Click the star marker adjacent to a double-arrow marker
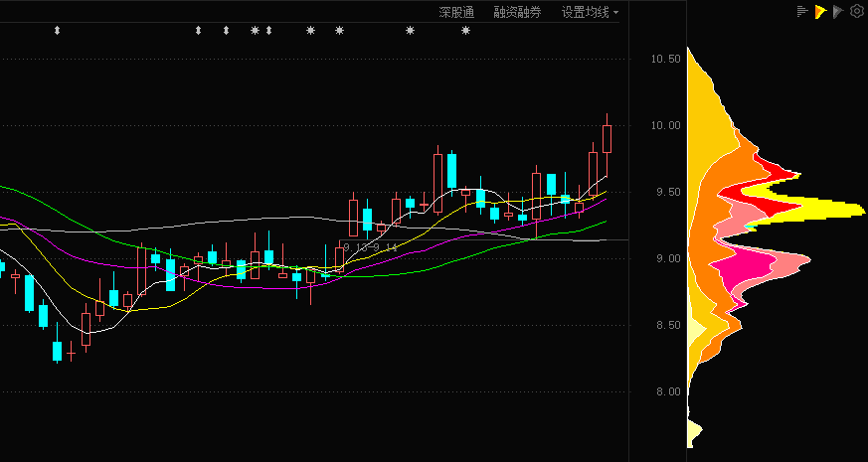The image size is (868, 462). (x=255, y=31)
